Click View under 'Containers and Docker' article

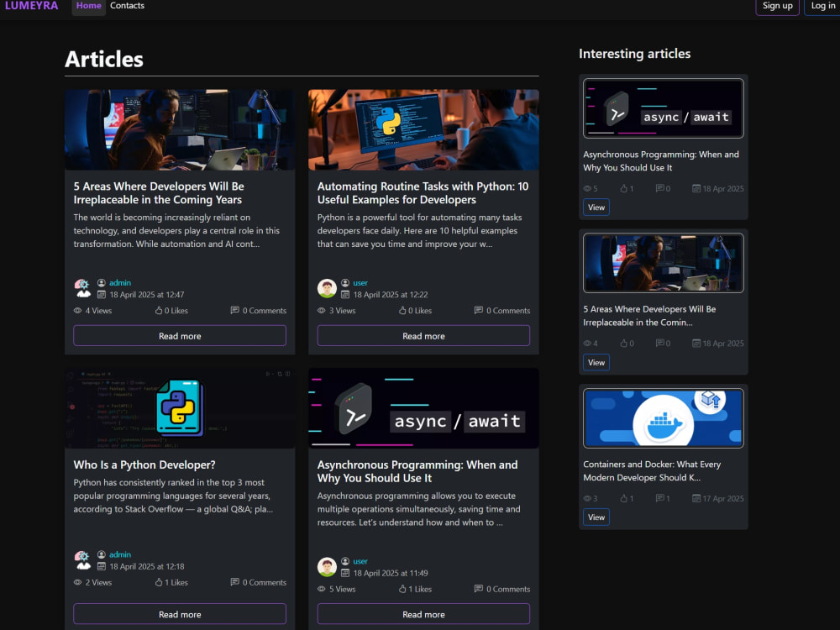tap(596, 517)
